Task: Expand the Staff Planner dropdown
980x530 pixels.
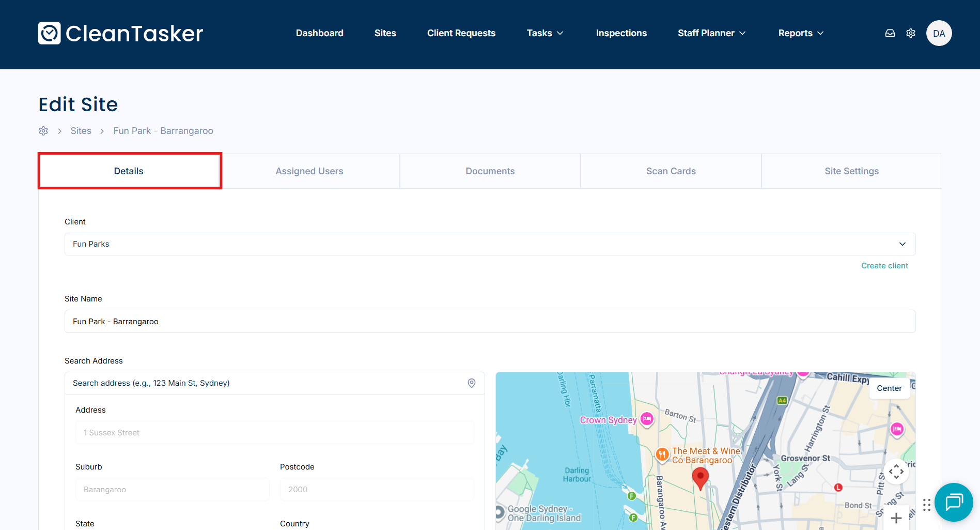Action: coord(711,33)
